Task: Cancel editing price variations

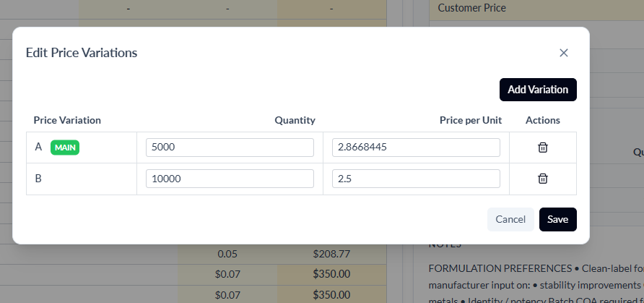Action: pyautogui.click(x=510, y=220)
